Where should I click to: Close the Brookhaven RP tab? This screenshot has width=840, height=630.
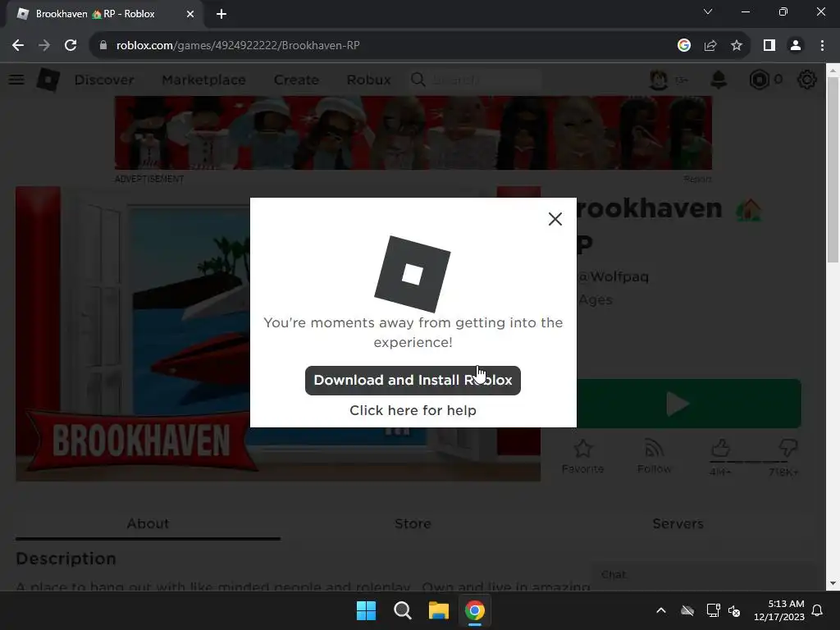(190, 15)
